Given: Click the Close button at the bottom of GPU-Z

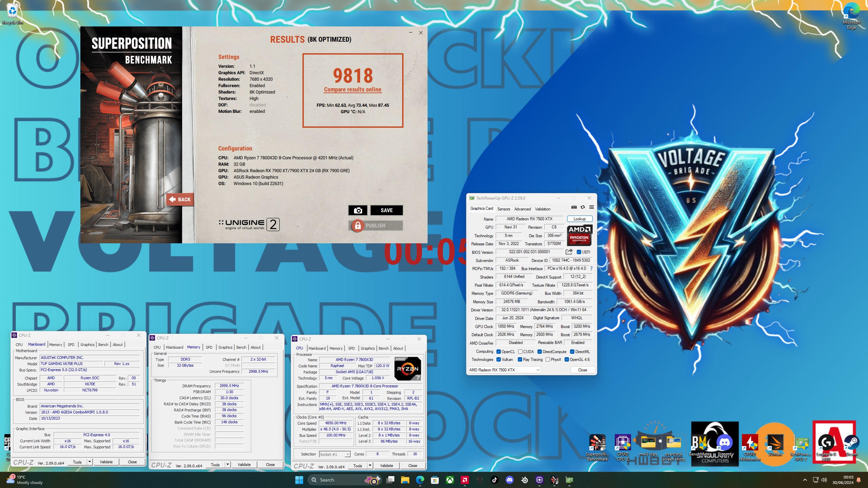Looking at the screenshot, I should pos(583,370).
